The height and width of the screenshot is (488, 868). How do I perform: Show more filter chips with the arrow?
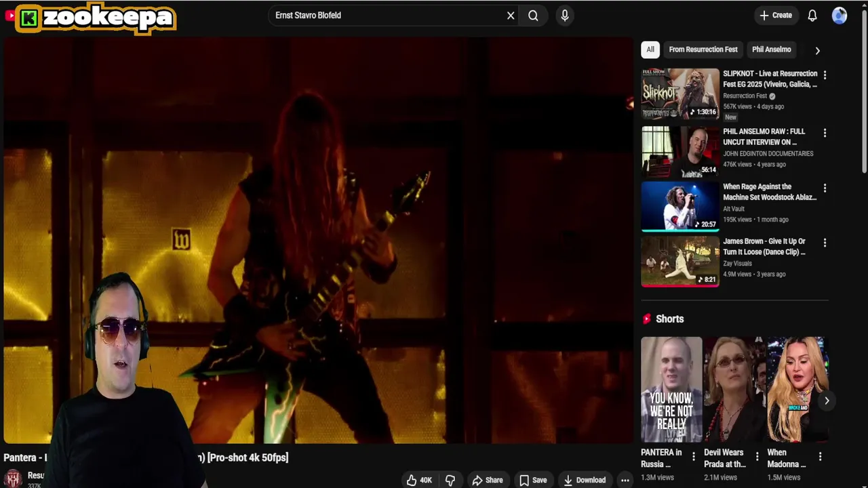pos(817,50)
